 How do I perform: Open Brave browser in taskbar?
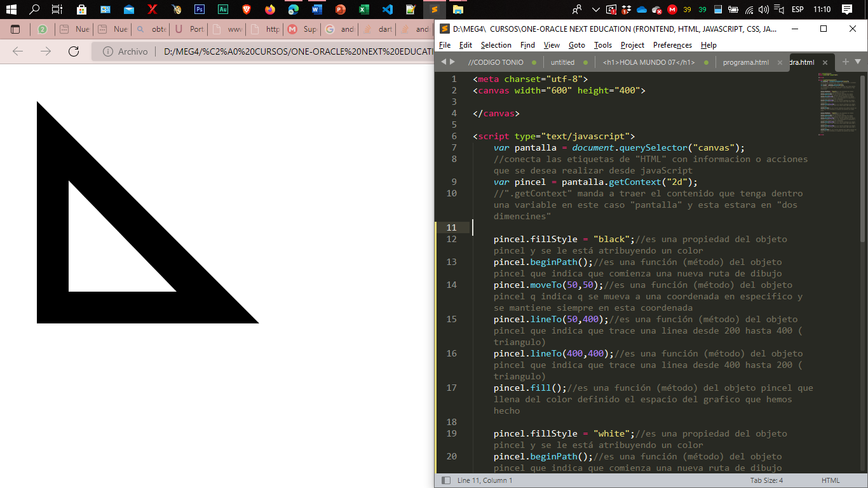point(247,10)
